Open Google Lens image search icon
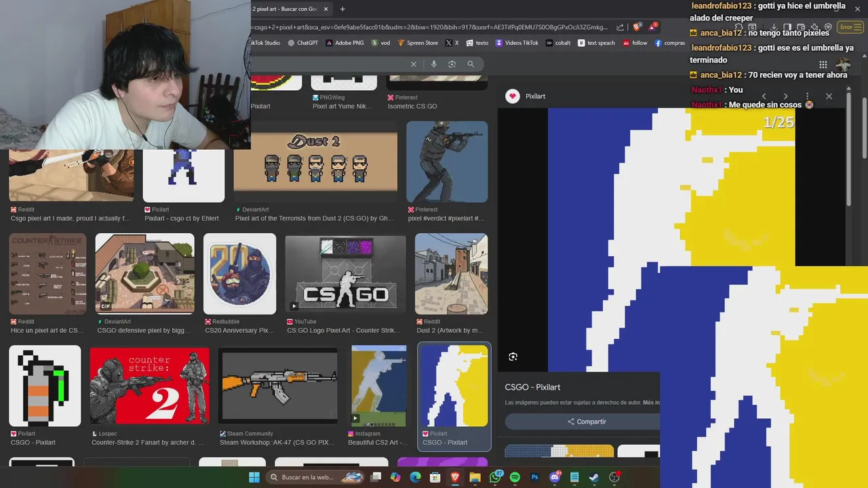This screenshot has width=868, height=488. (x=452, y=64)
